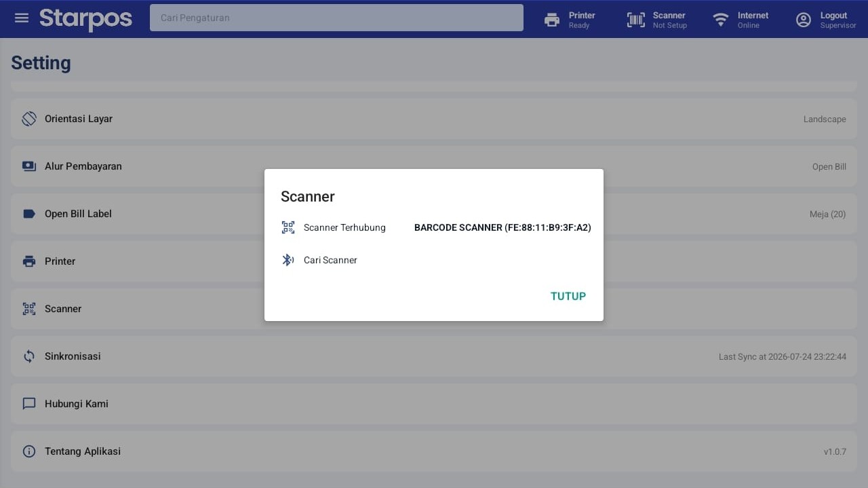Click Scanner Not Setup status text
Screen dimensions: 868x488
[669, 20]
